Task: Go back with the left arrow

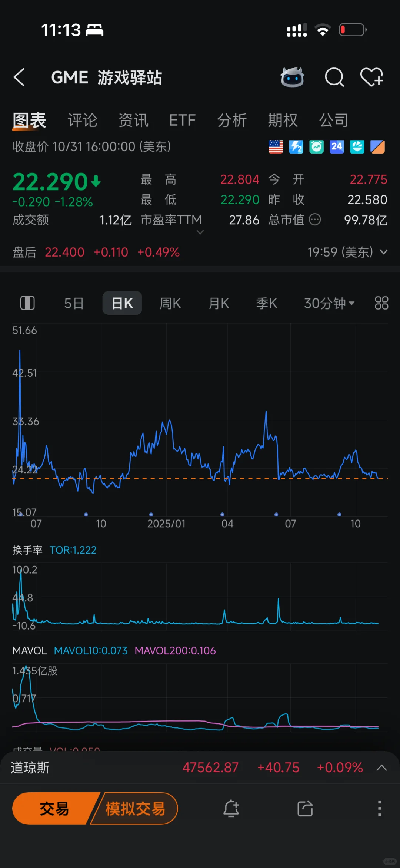Action: coord(19,77)
